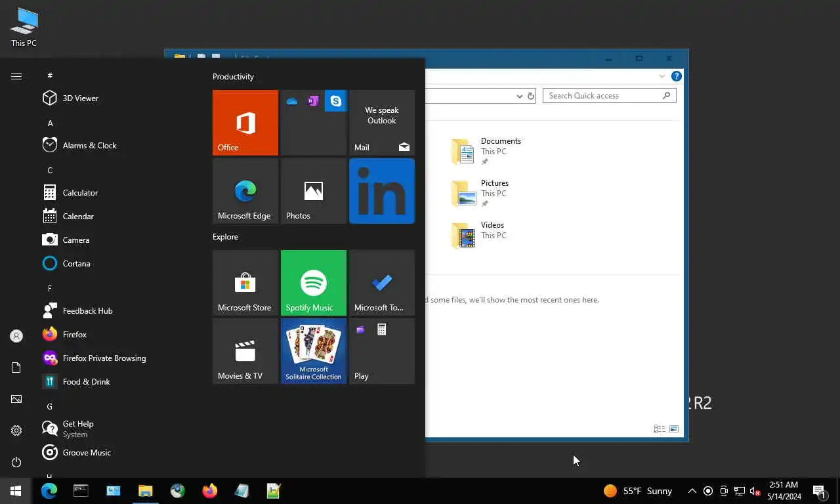Click the OneNote icon in the tile folder
Image resolution: width=840 pixels, height=504 pixels.
tap(314, 101)
